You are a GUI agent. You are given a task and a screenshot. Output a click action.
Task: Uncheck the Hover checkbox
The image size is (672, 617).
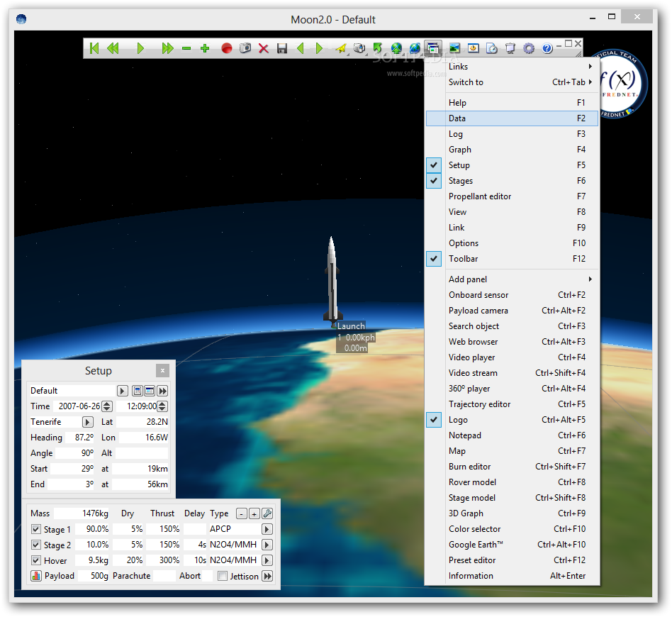coord(36,560)
